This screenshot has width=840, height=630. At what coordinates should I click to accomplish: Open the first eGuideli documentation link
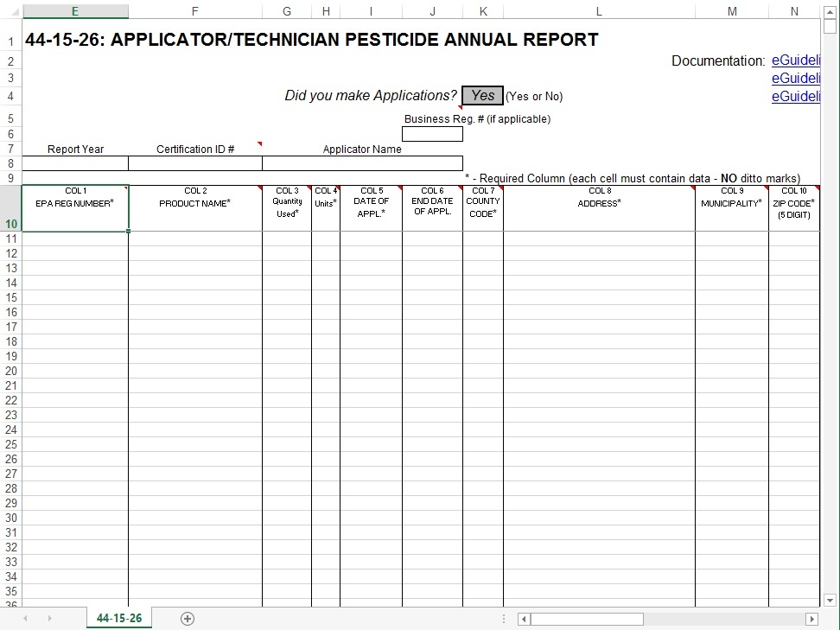click(x=796, y=60)
